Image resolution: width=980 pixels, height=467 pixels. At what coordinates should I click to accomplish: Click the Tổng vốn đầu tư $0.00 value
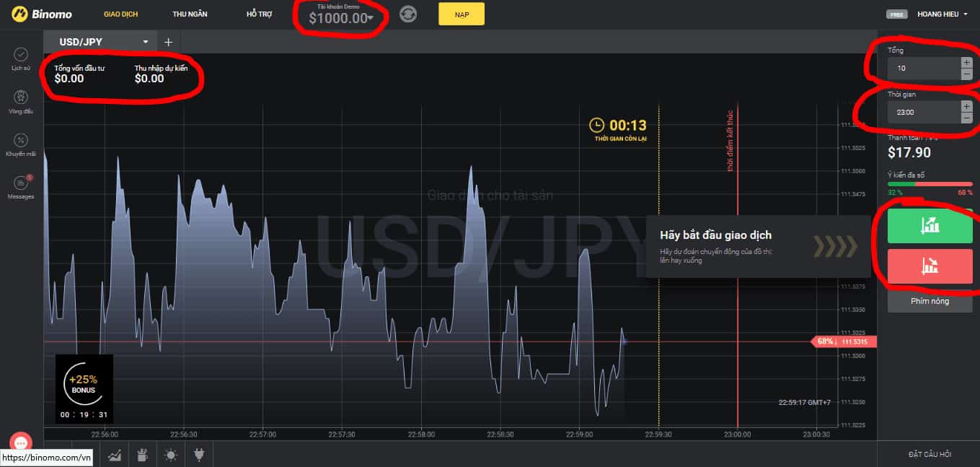click(69, 79)
